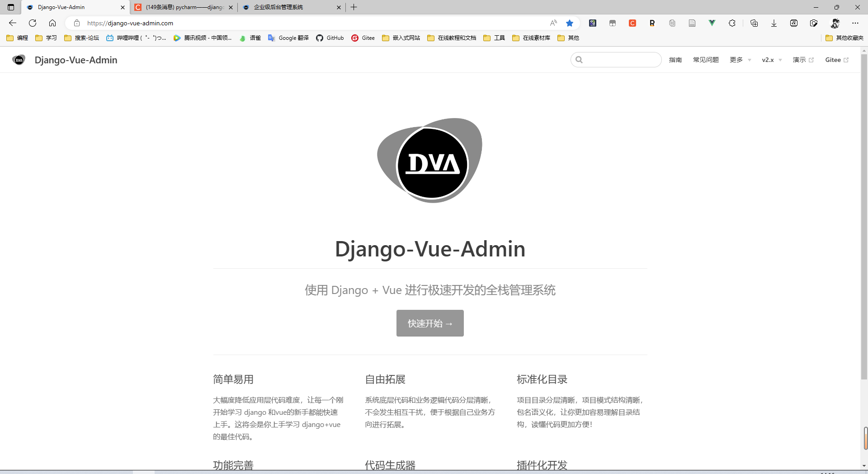This screenshot has height=474, width=868.
Task: Open the 在线教程和文档 bookmarks folder
Action: click(452, 38)
